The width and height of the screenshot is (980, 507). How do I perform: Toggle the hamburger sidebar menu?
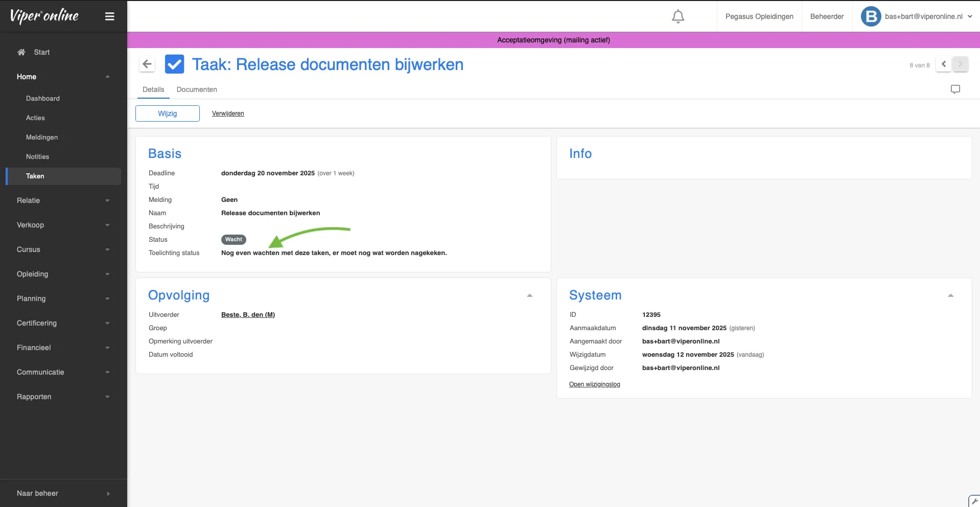click(x=109, y=16)
